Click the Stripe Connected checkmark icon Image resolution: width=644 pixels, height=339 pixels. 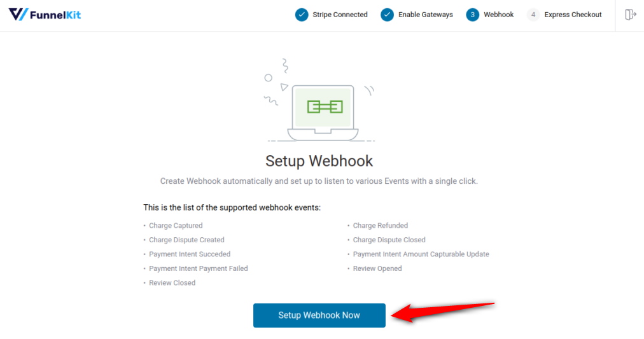(302, 15)
